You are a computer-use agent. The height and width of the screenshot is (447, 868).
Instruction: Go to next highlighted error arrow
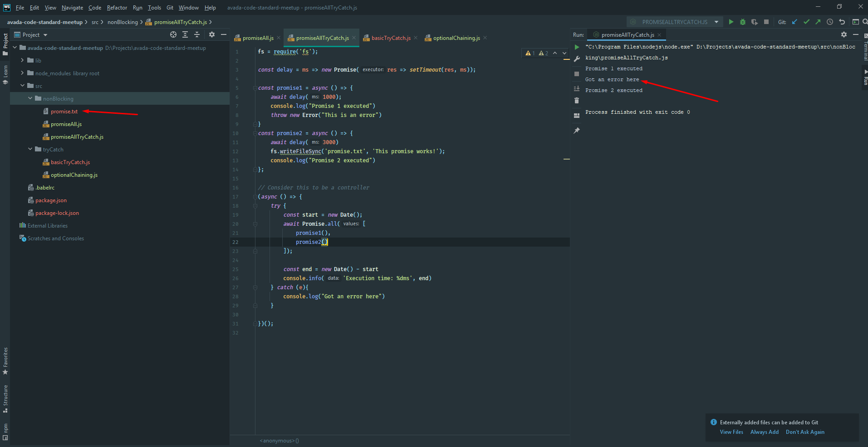click(564, 53)
